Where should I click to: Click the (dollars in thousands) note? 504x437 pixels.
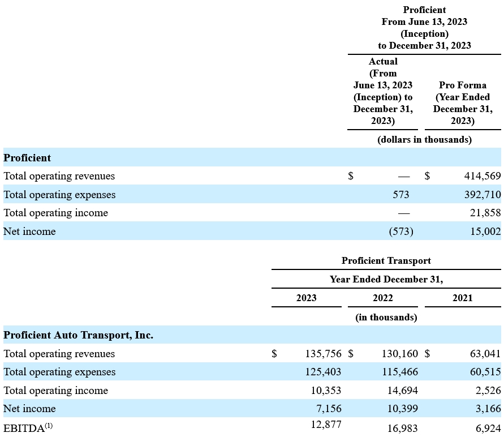[x=424, y=140]
